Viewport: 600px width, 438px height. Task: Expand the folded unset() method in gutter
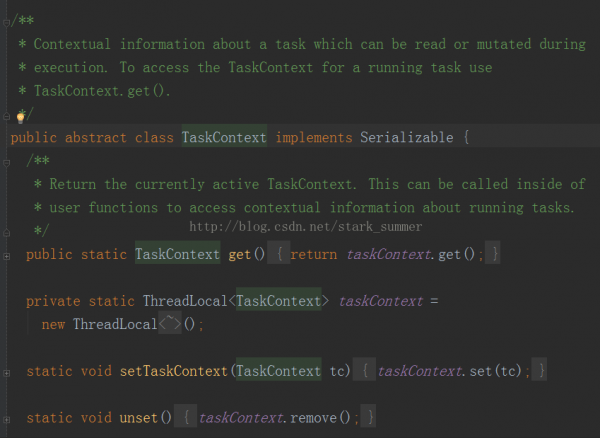tap(7, 420)
